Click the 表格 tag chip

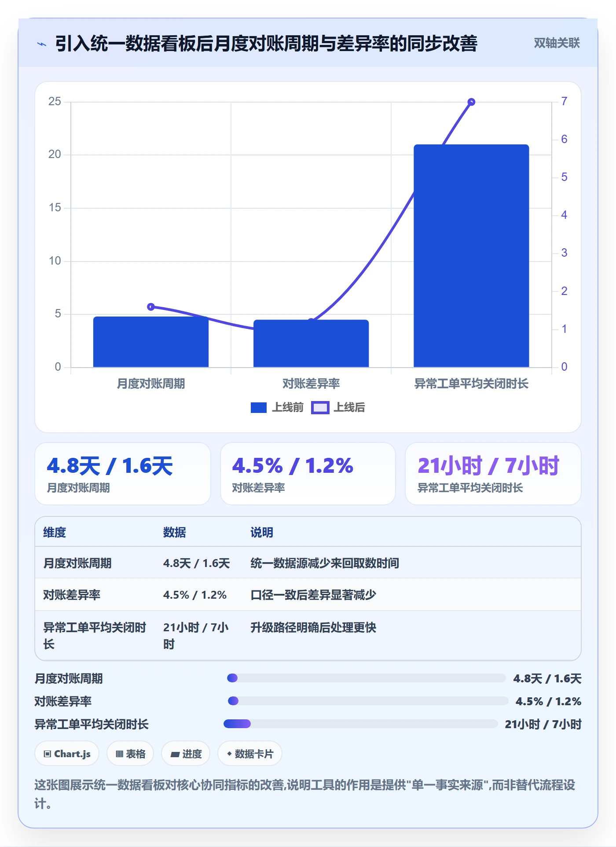pos(130,754)
